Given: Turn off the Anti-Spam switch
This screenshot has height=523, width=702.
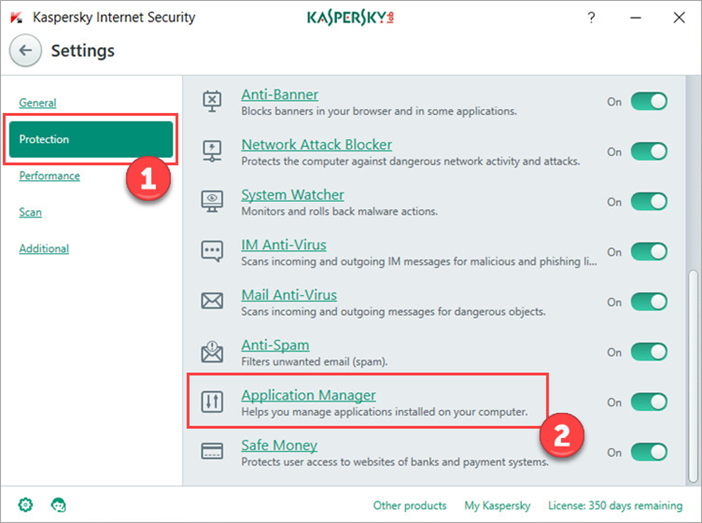Looking at the screenshot, I should pyautogui.click(x=649, y=352).
